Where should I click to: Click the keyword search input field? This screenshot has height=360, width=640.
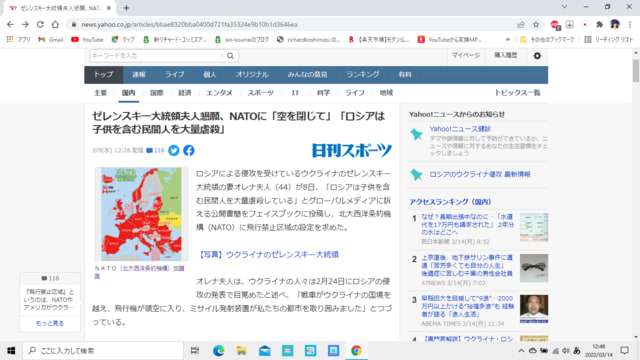click(157, 56)
